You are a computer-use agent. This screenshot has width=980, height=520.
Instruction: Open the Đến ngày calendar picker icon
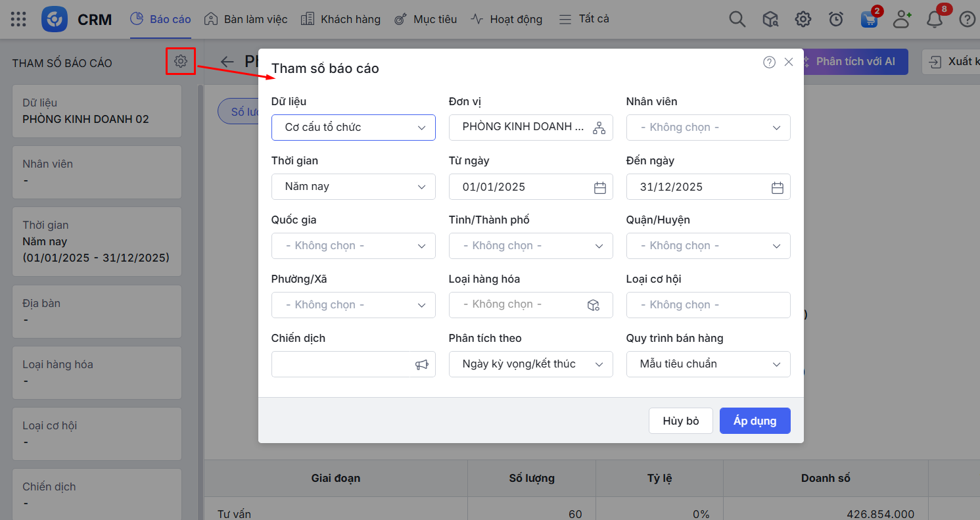pos(777,187)
